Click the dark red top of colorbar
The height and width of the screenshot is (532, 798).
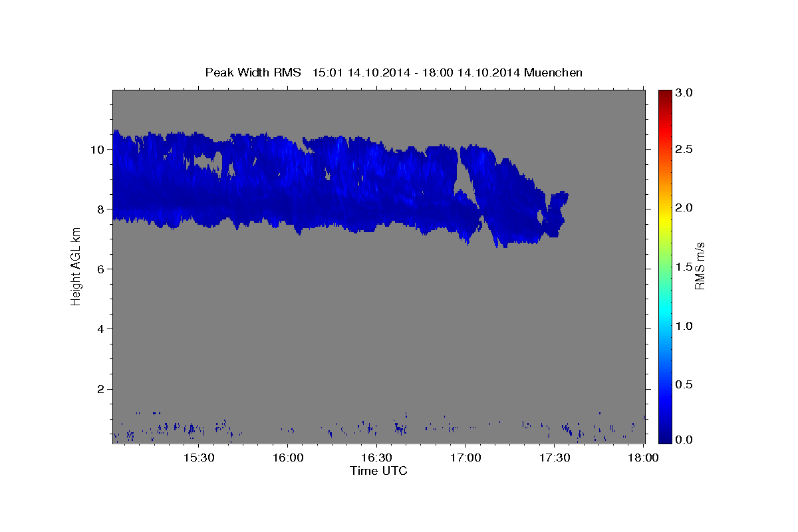(664, 94)
